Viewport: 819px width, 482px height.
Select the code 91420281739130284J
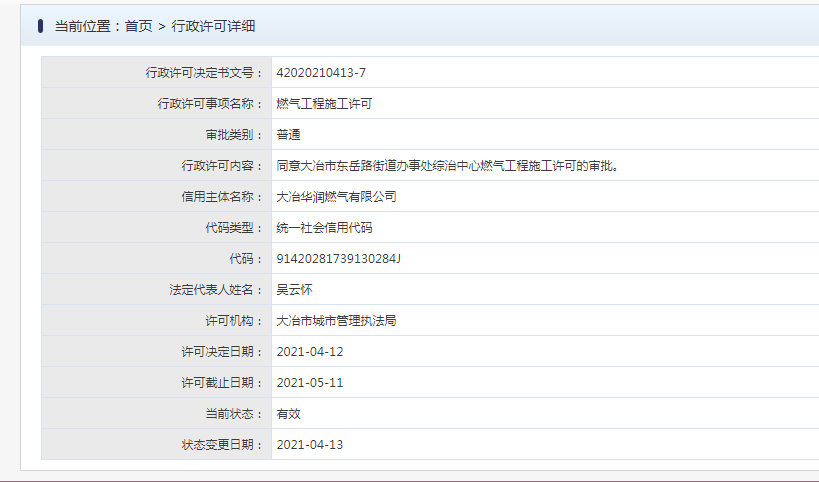(338, 258)
